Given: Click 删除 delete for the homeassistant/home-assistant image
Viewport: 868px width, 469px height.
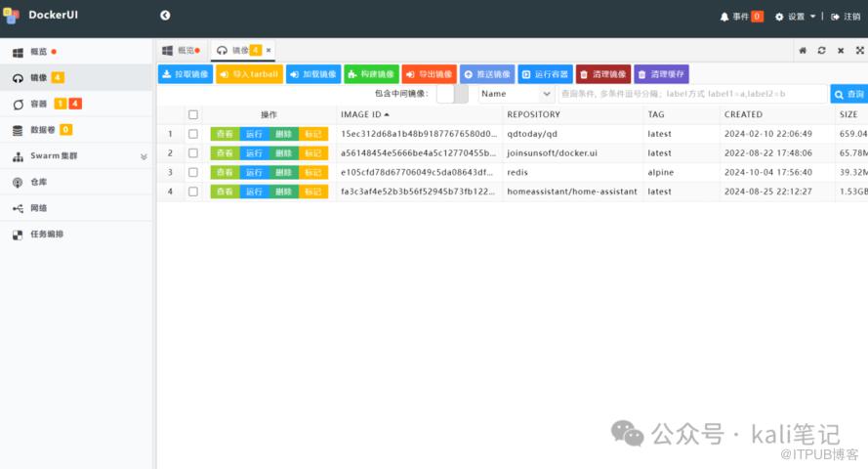Looking at the screenshot, I should pyautogui.click(x=283, y=192).
